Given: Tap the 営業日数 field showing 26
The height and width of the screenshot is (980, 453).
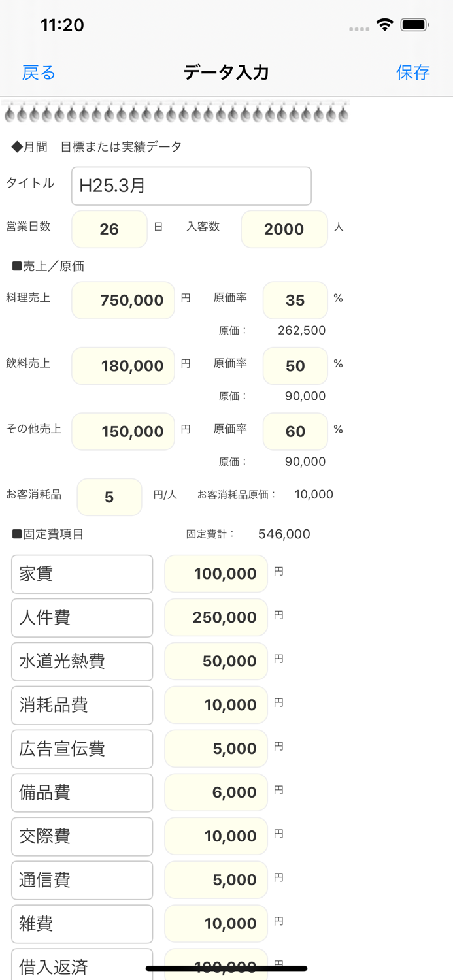Looking at the screenshot, I should pyautogui.click(x=109, y=229).
